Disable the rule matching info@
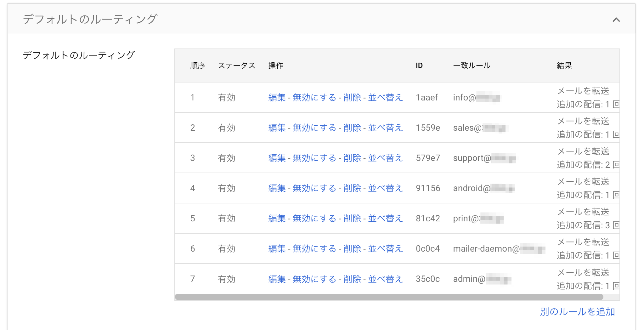 [x=314, y=98]
